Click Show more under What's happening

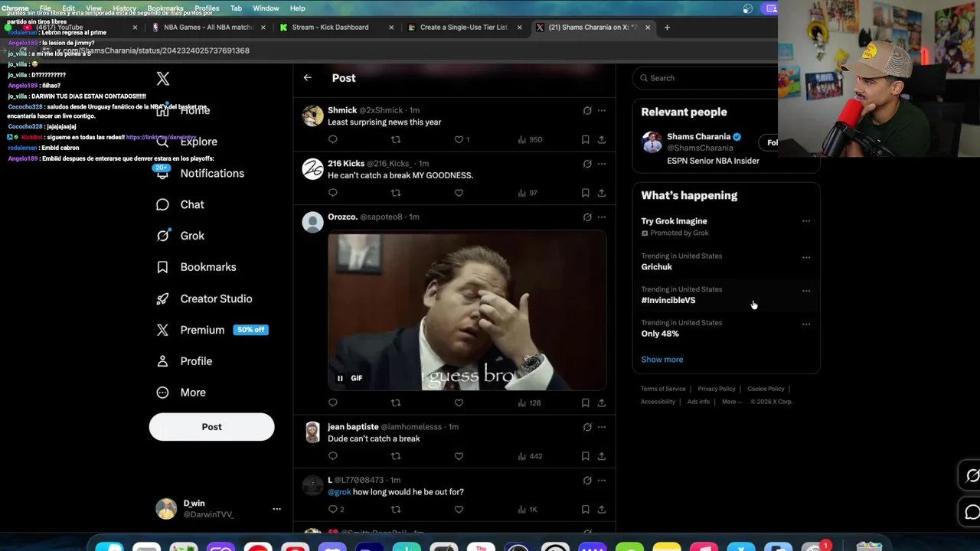tap(662, 360)
